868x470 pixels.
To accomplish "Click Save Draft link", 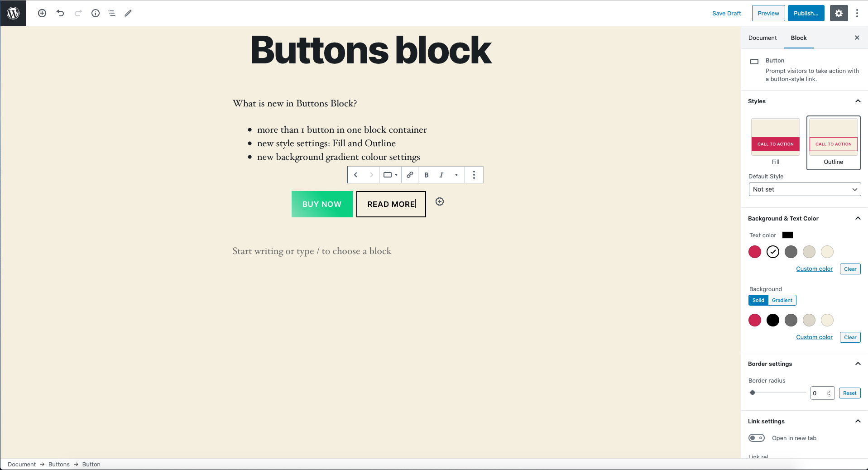I will [726, 13].
